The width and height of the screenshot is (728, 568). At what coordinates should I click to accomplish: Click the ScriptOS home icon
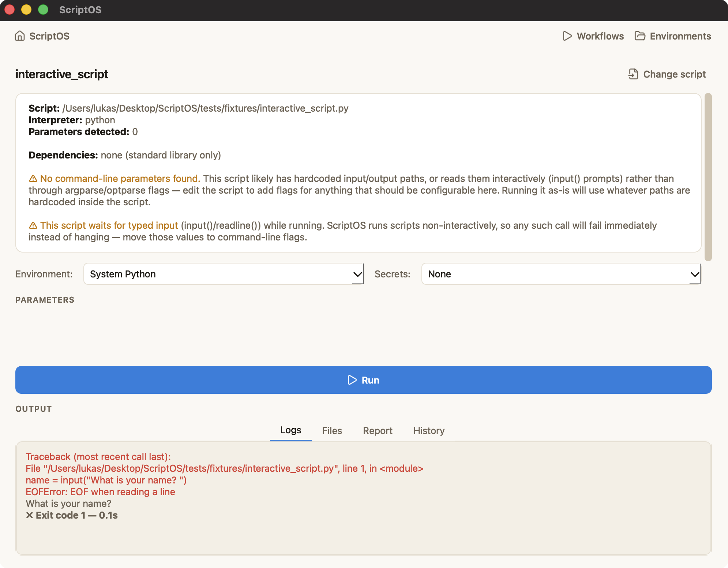click(20, 36)
